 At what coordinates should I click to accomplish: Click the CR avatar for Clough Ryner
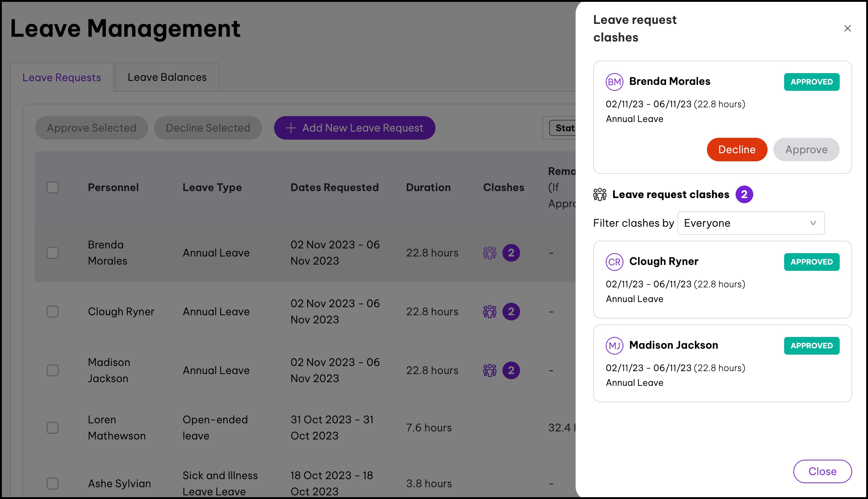click(x=614, y=262)
